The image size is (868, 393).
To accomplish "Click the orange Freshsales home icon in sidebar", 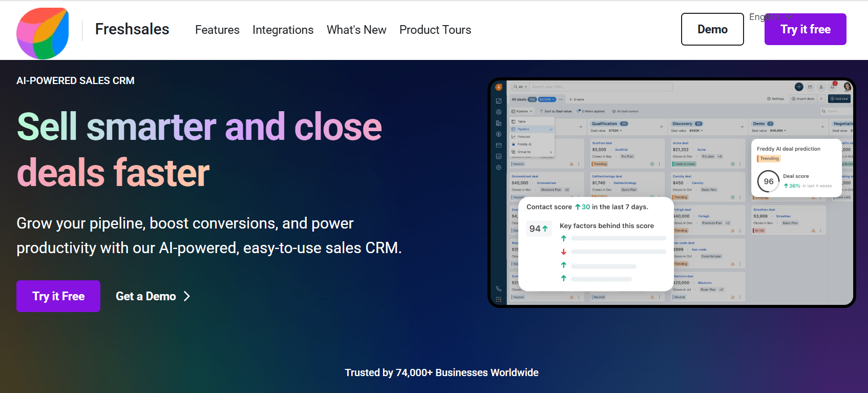I will (499, 87).
